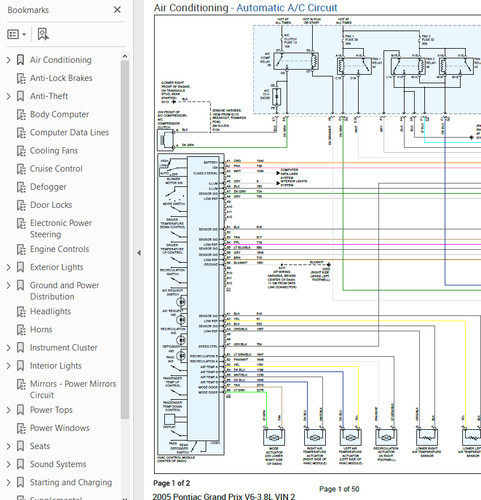Open the Door Locks bookmark
Screen dimensions: 481x500
pyautogui.click(x=51, y=205)
